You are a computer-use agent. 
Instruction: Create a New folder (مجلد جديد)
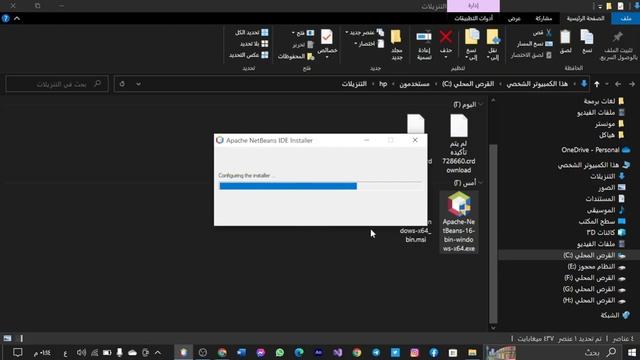click(396, 45)
